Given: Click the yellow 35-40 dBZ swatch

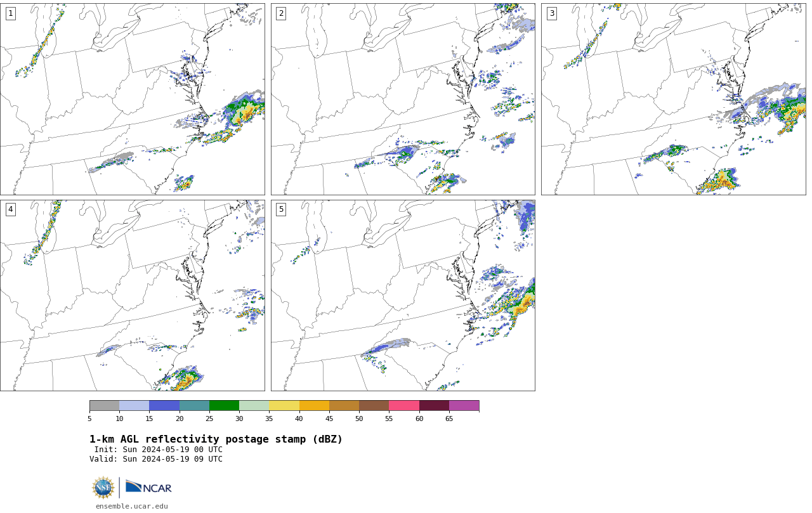Looking at the screenshot, I should click(x=284, y=406).
